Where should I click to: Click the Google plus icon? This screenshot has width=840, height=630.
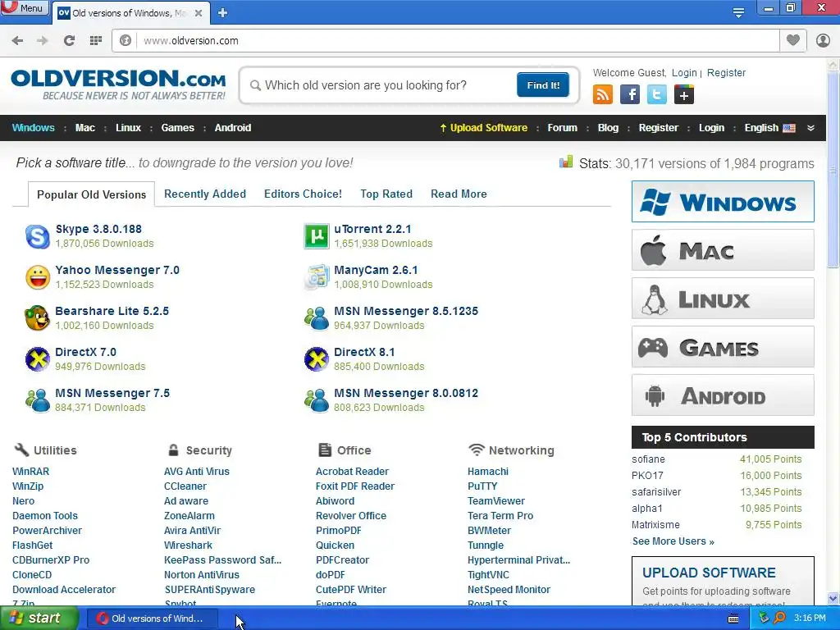684,95
